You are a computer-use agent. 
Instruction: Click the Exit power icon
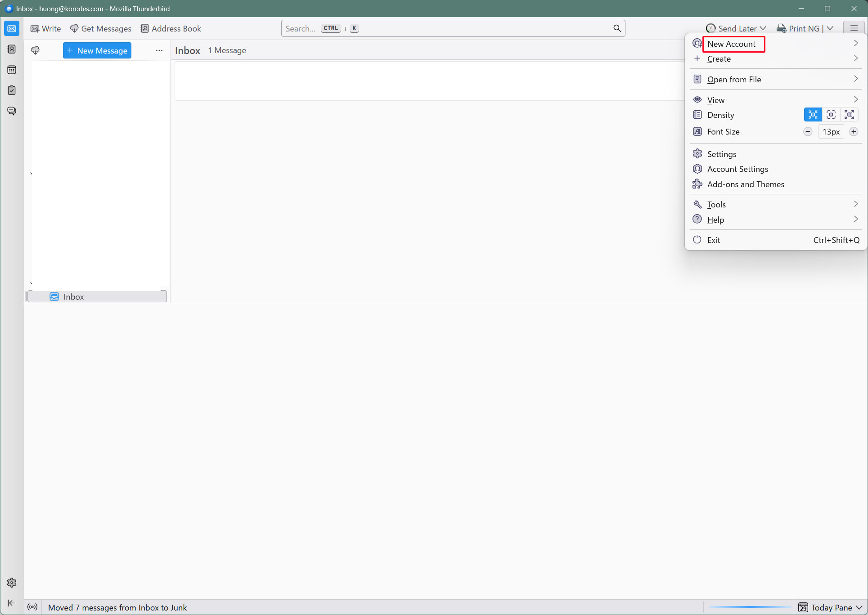[x=697, y=239]
